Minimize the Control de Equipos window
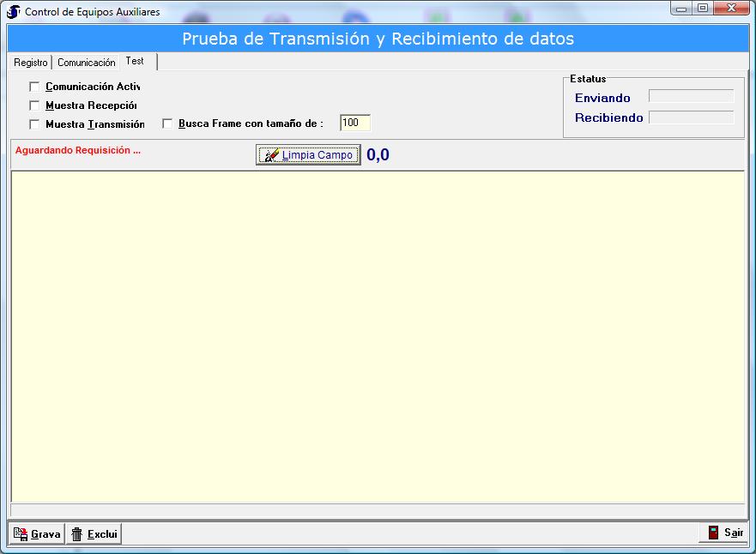Viewport: 756px width, 554px height. point(681,9)
